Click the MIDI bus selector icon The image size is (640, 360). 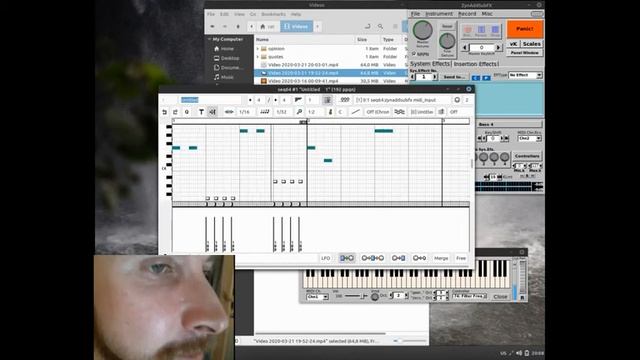345,100
